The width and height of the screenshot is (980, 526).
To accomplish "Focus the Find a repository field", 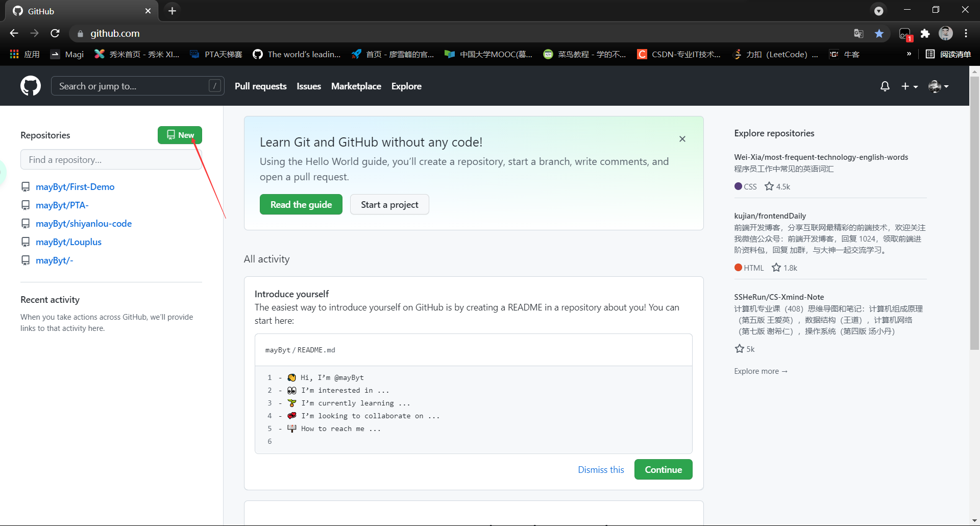I will click(x=111, y=159).
